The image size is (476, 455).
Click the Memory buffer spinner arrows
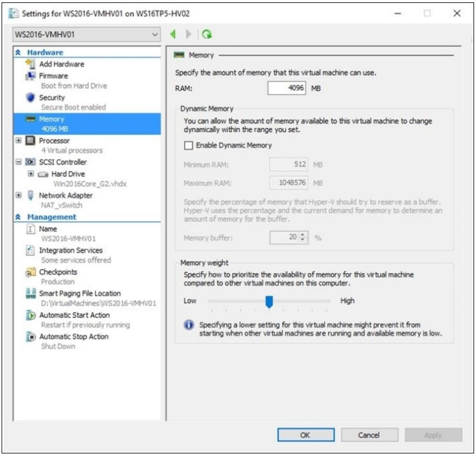[302, 237]
